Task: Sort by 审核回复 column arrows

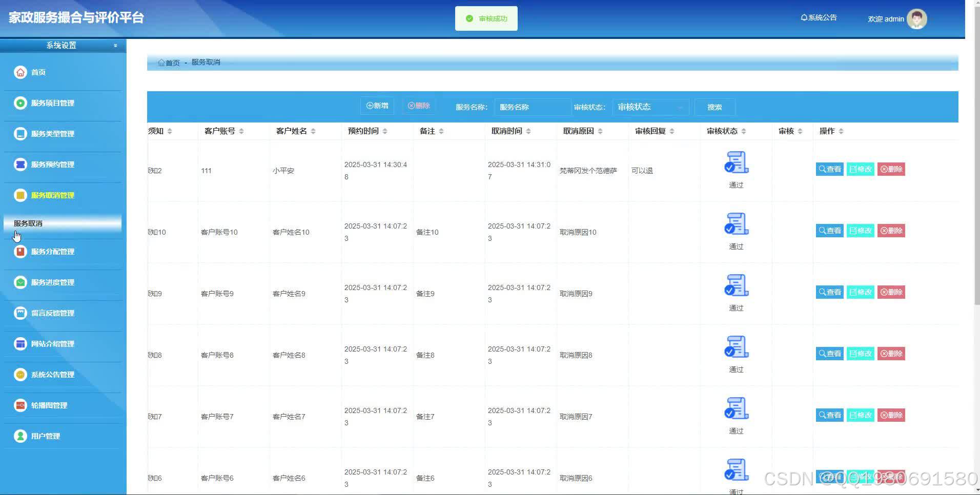Action: pos(672,131)
